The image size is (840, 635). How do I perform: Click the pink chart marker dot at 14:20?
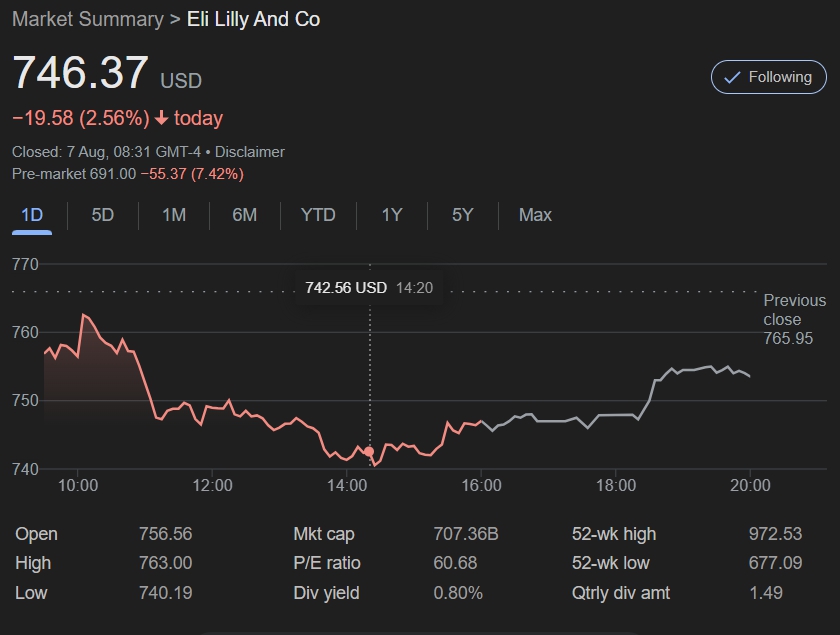tap(369, 451)
